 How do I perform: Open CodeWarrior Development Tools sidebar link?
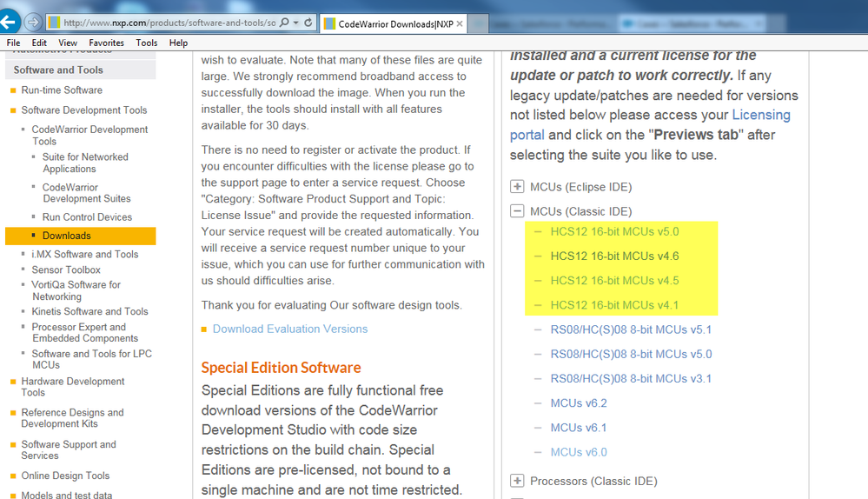(89, 135)
